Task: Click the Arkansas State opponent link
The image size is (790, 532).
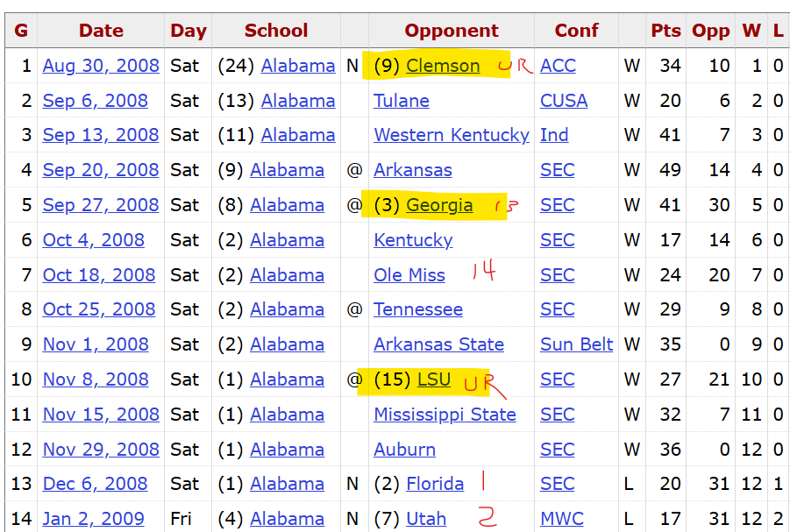Action: [x=438, y=344]
